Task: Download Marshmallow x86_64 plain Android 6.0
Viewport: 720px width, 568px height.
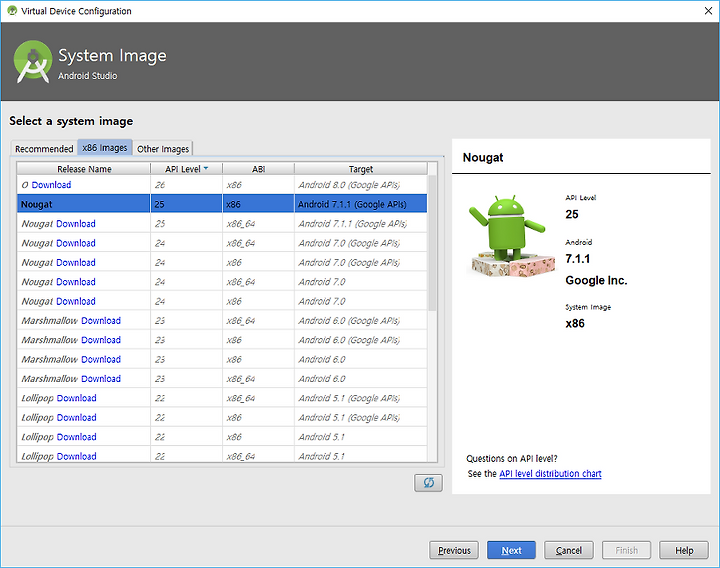Action: click(101, 379)
